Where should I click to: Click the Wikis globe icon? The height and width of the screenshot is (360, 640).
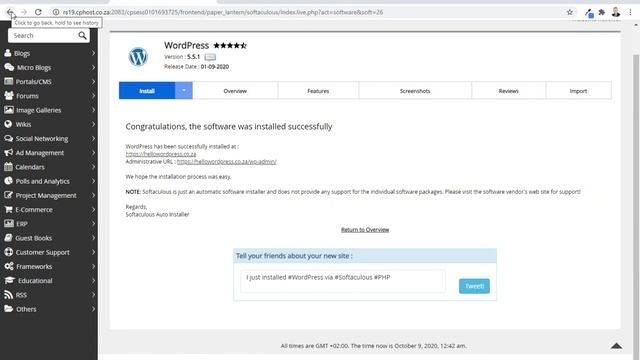point(8,124)
